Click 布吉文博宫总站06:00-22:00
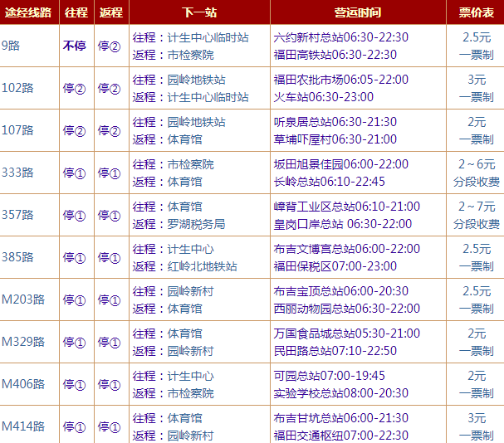Screen dimensions: 504x443 (347, 249)
